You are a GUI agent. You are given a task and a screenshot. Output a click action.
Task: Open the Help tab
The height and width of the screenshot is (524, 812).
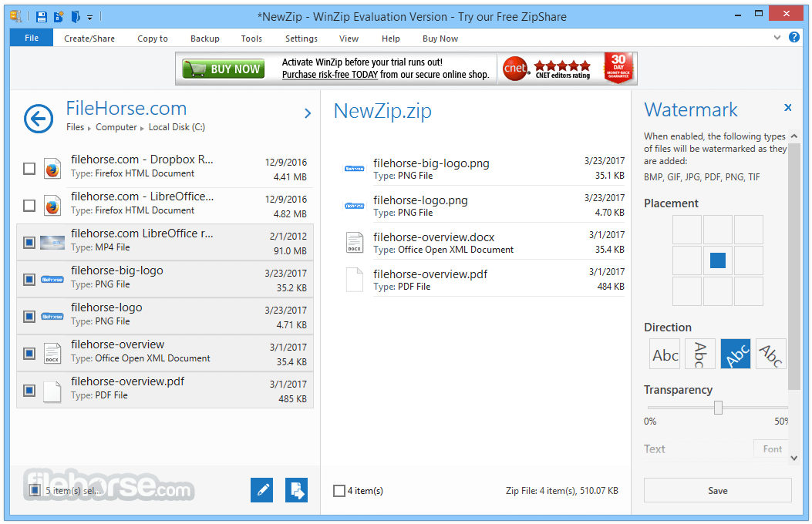390,39
